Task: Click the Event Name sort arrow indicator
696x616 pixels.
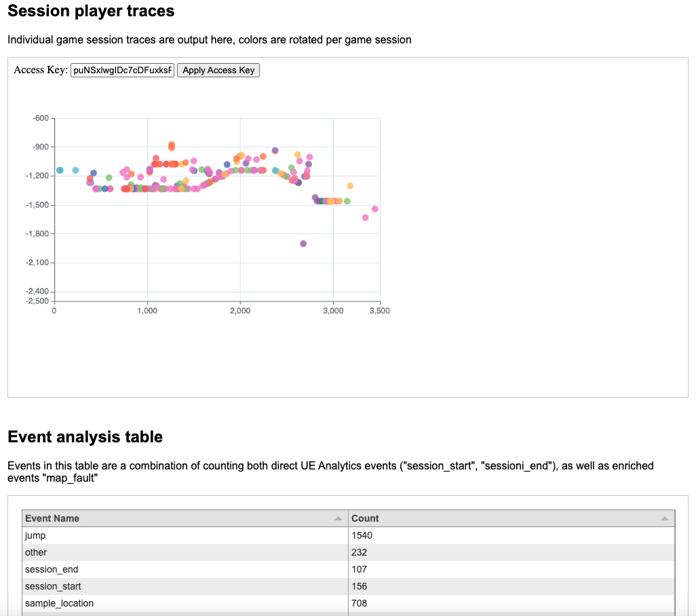Action: point(340,518)
